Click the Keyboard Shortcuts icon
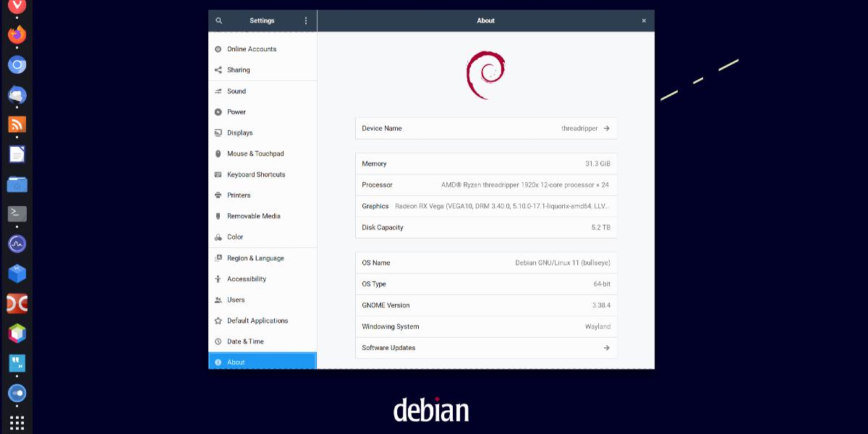The width and height of the screenshot is (868, 434). pyautogui.click(x=218, y=174)
